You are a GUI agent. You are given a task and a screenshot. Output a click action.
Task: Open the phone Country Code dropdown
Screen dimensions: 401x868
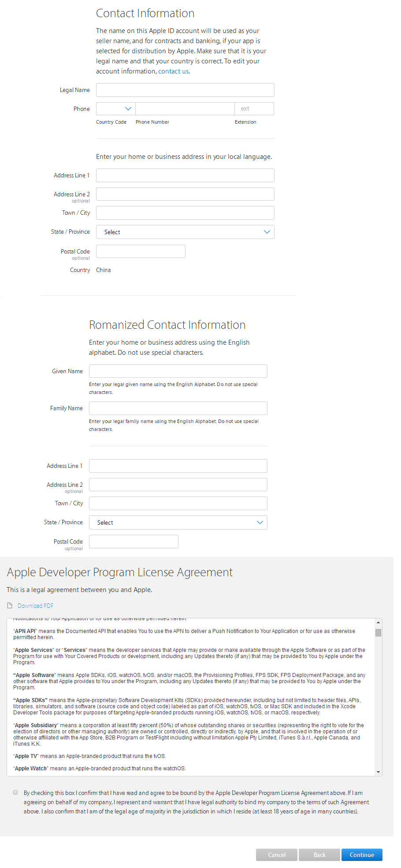(115, 109)
